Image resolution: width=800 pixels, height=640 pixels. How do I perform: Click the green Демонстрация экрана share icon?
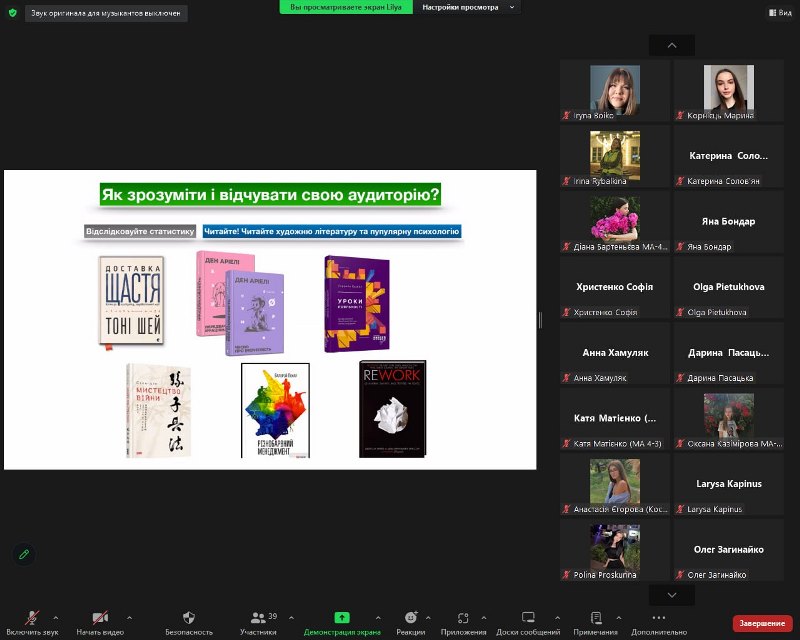pos(342,618)
